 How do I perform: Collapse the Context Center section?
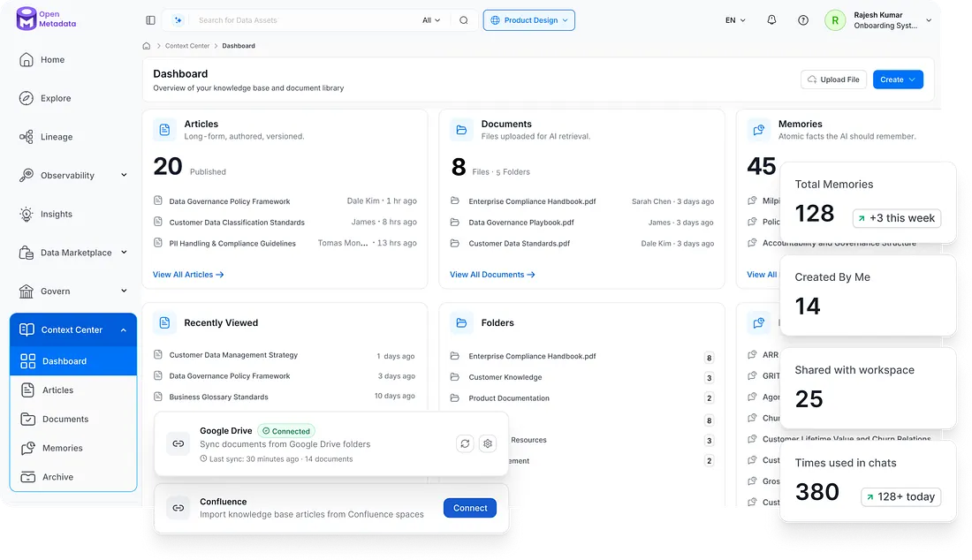pos(124,330)
